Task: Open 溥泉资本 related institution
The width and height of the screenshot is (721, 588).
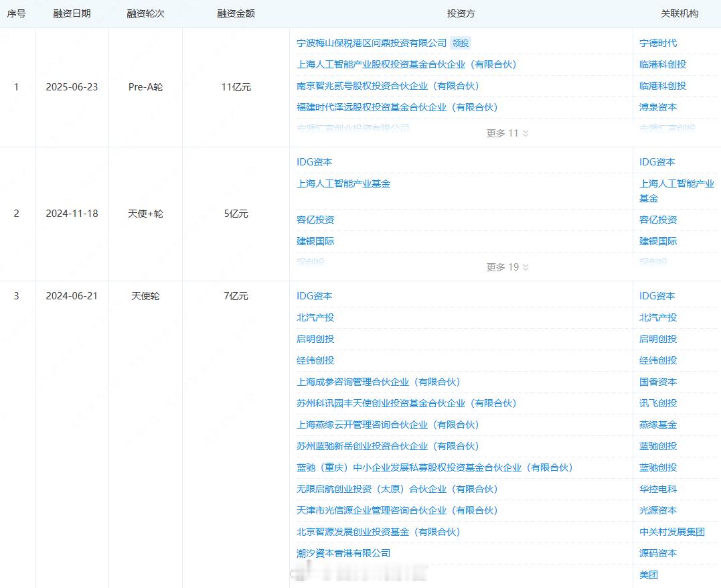Action: click(658, 107)
